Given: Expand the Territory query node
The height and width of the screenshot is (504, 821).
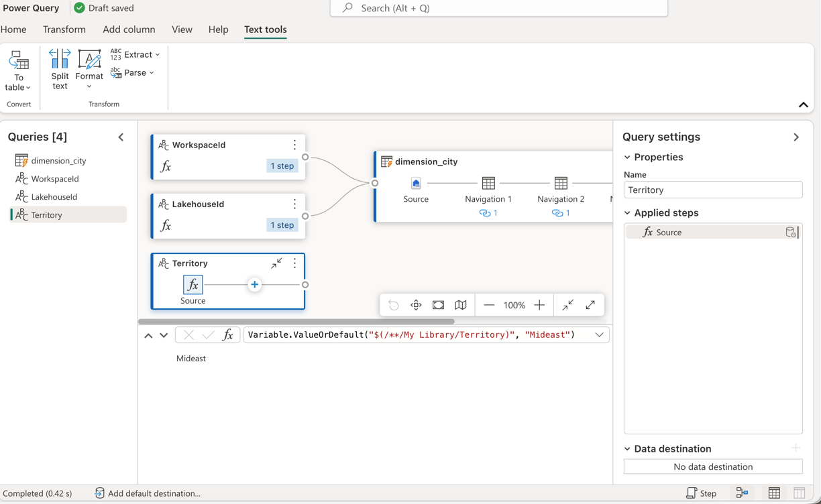Looking at the screenshot, I should point(276,263).
